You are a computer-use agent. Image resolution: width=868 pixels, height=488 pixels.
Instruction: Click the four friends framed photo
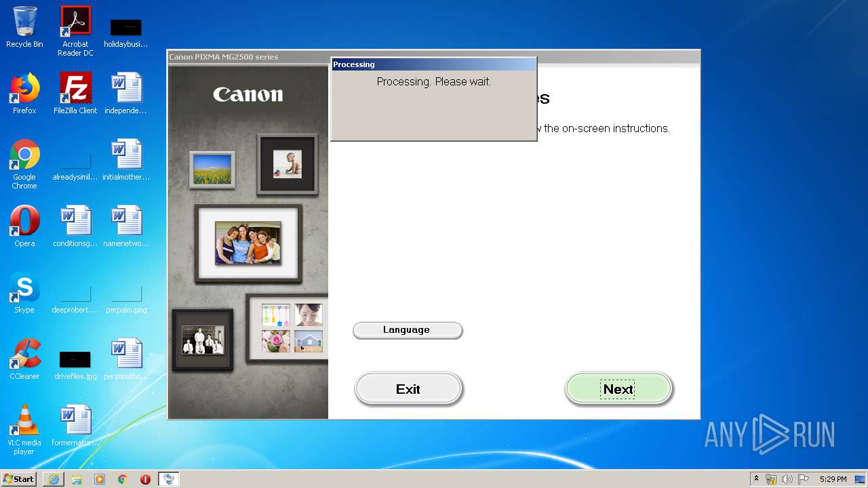(x=248, y=243)
